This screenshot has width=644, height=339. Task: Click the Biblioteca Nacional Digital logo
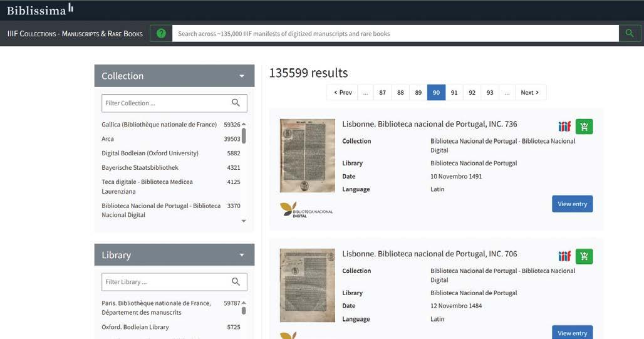pyautogui.click(x=306, y=209)
